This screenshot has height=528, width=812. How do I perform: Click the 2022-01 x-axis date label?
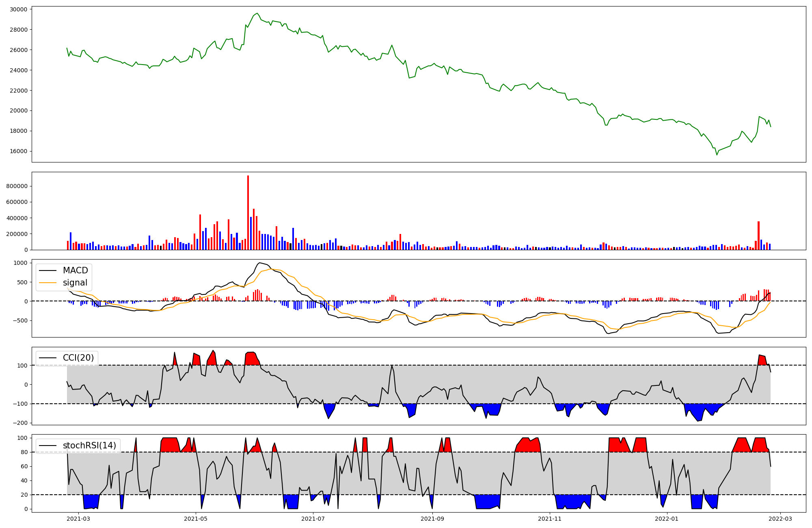point(667,519)
